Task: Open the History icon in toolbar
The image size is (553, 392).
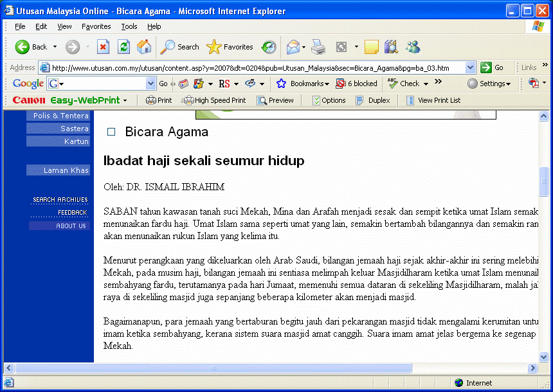Action: point(269,47)
